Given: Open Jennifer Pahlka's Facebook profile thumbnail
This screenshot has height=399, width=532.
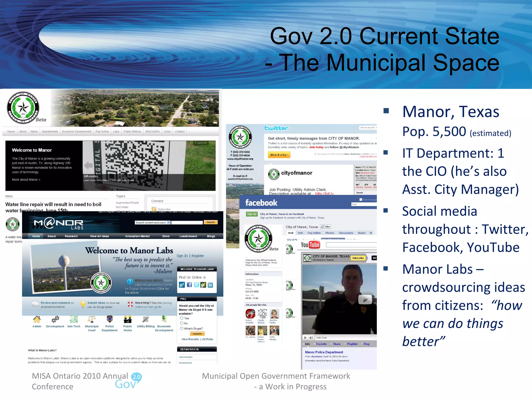Looking at the screenshot, I should (x=274, y=314).
